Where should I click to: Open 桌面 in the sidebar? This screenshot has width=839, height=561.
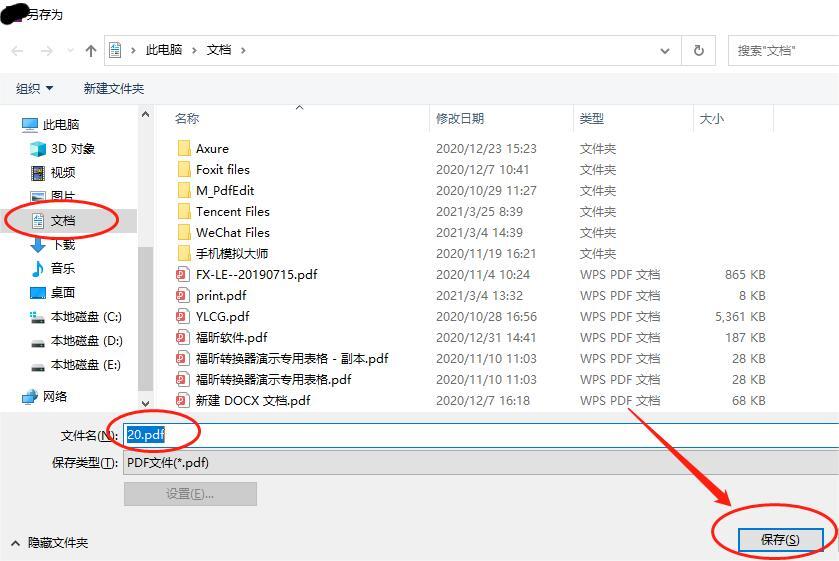[53, 292]
